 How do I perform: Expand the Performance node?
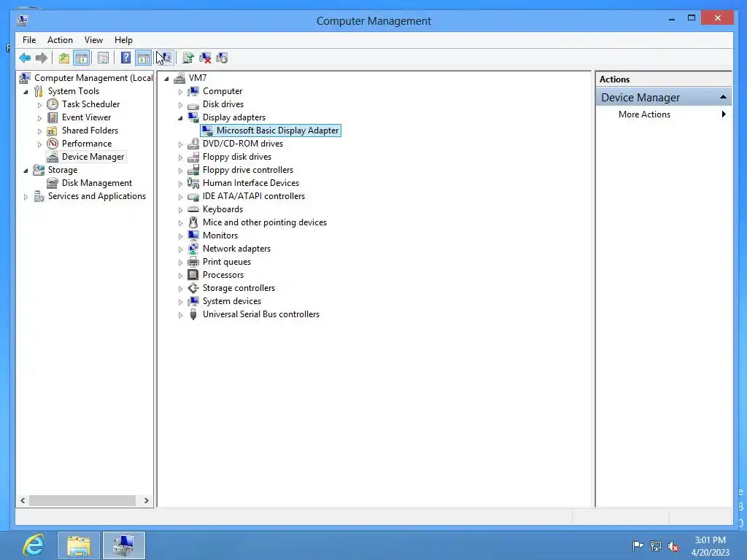pos(39,144)
